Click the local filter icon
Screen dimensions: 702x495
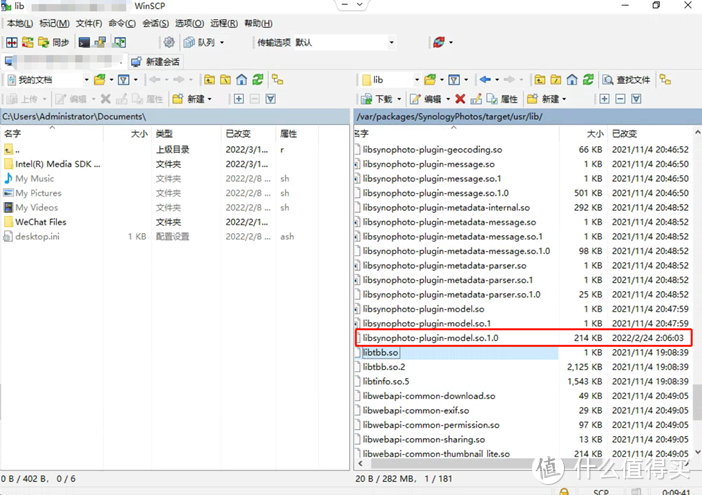[124, 80]
